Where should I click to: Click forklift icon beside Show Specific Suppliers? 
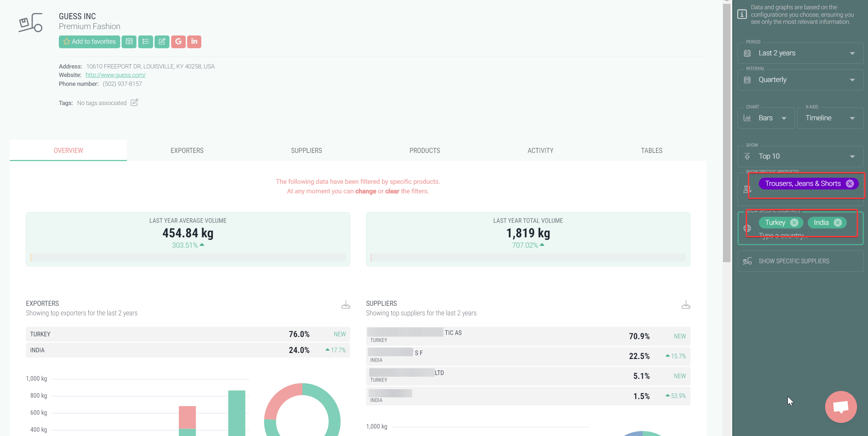pos(747,261)
